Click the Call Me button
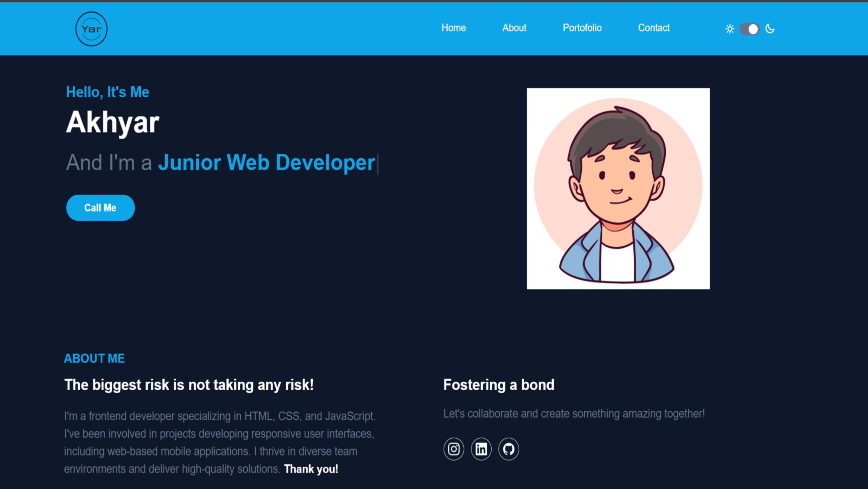This screenshot has width=868, height=489. [101, 208]
